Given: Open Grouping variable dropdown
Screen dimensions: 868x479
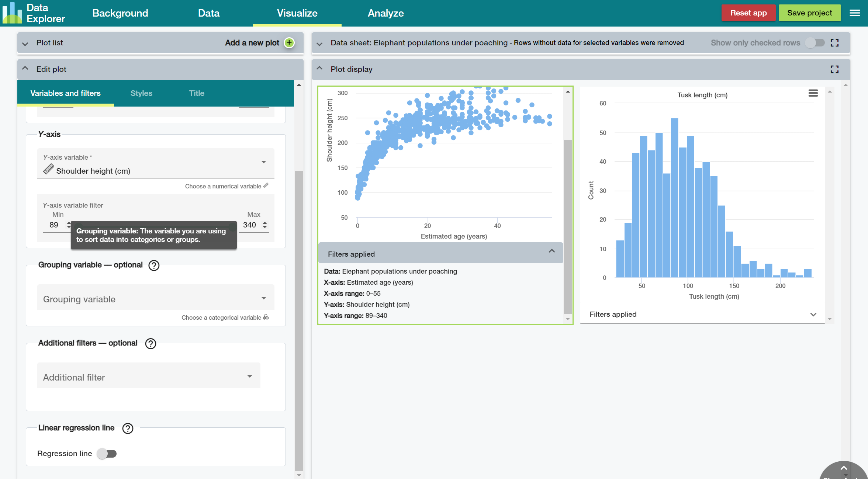Looking at the screenshot, I should [156, 298].
